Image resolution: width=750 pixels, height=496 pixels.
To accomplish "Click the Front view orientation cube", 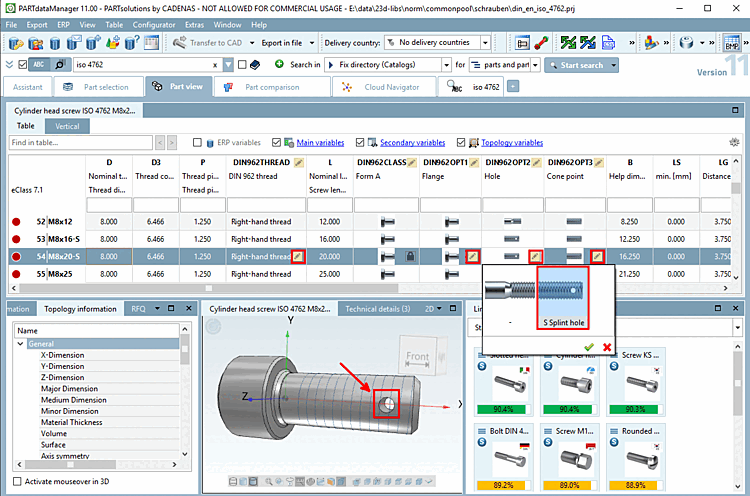I will pyautogui.click(x=417, y=358).
